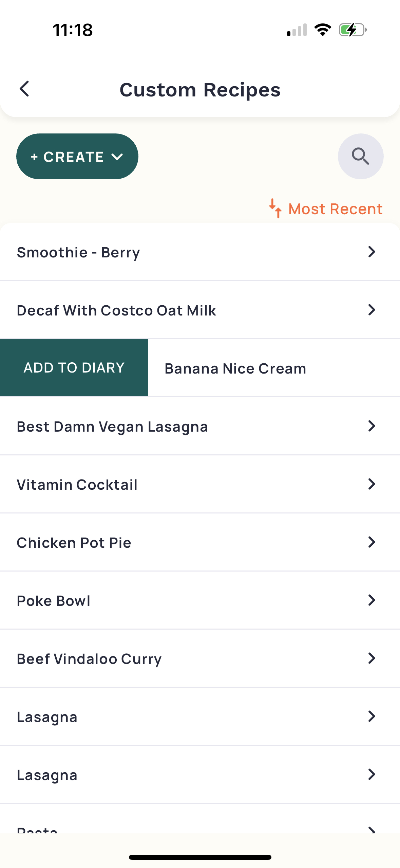Click the battery status icon

(x=353, y=30)
